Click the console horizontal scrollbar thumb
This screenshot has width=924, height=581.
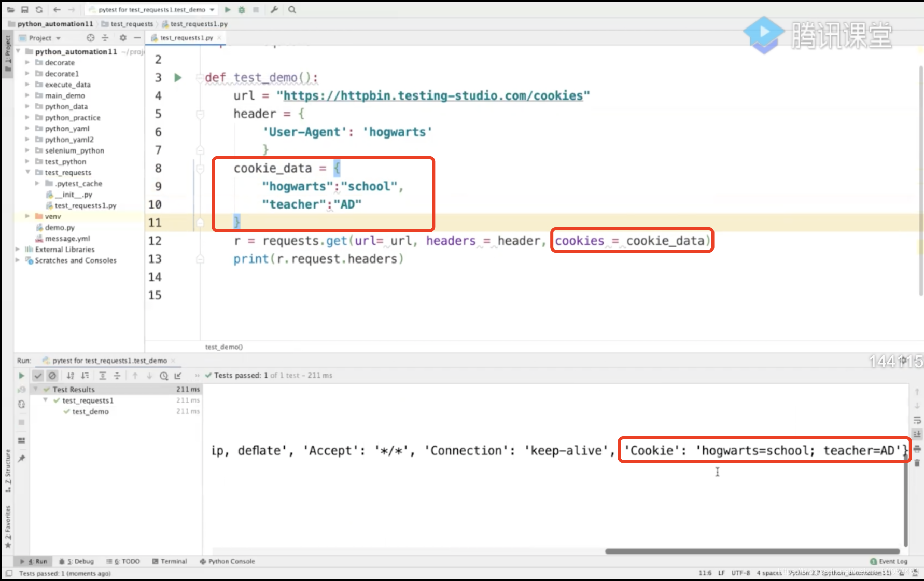(752, 551)
